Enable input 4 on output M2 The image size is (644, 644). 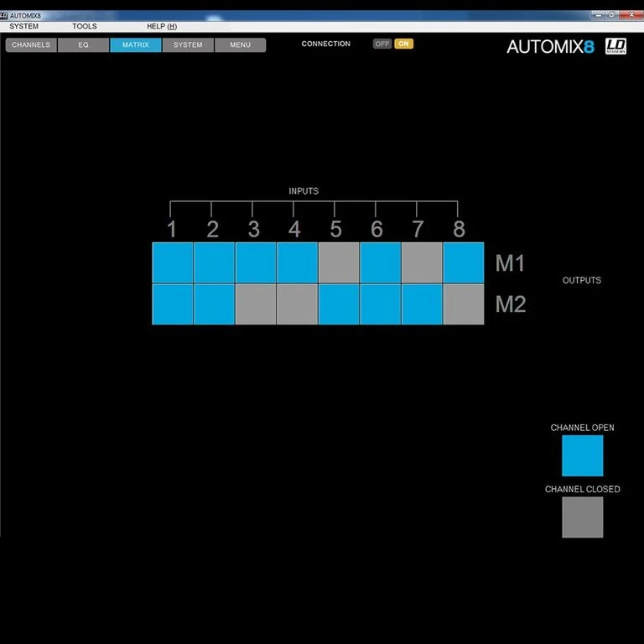(297, 304)
